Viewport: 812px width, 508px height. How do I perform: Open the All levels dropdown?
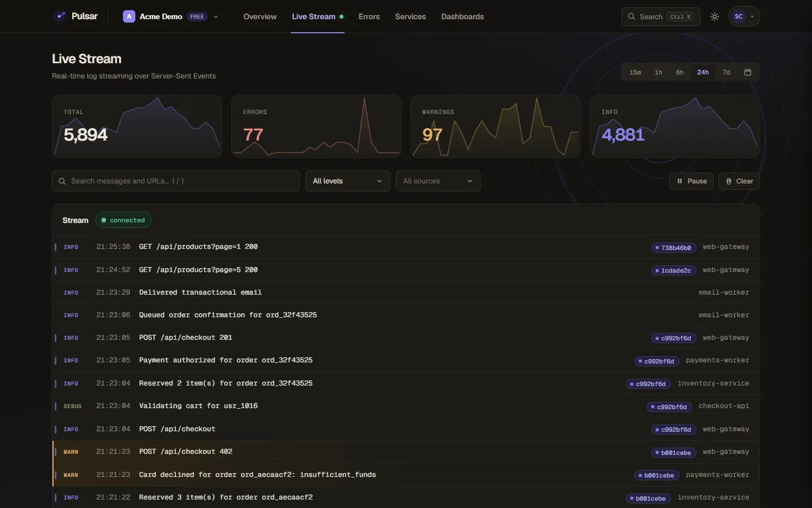coord(347,181)
